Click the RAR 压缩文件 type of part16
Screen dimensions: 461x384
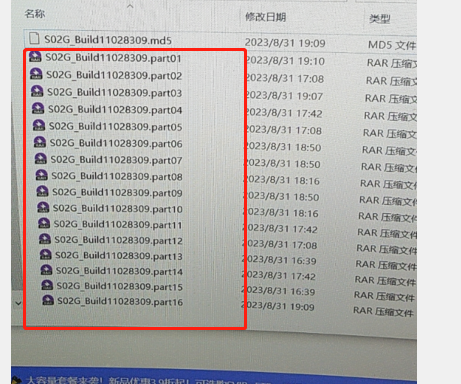tap(383, 312)
